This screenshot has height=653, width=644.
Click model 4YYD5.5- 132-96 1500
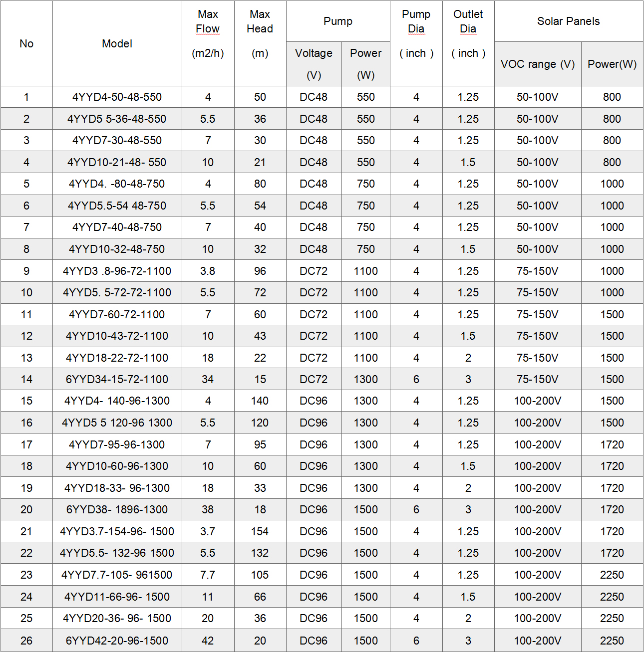click(x=117, y=553)
